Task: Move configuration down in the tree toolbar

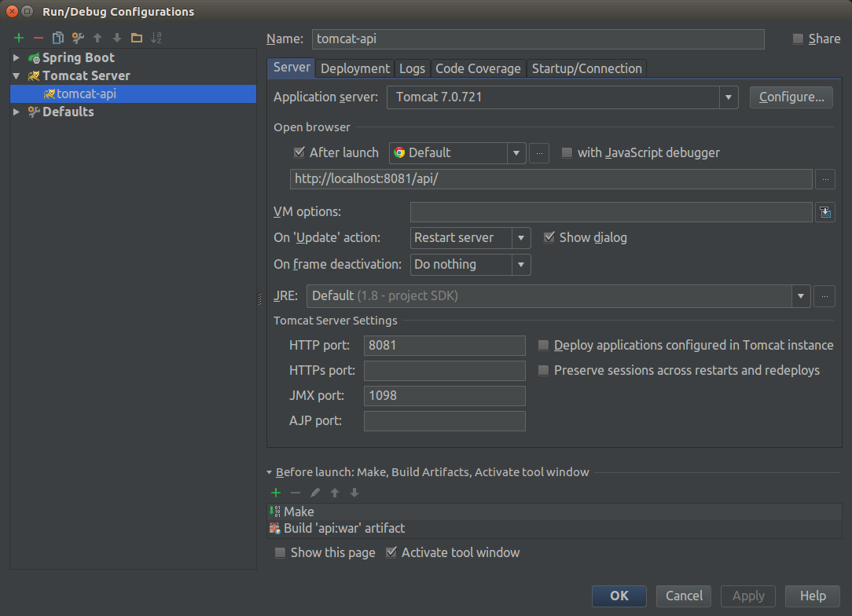Action: click(117, 38)
